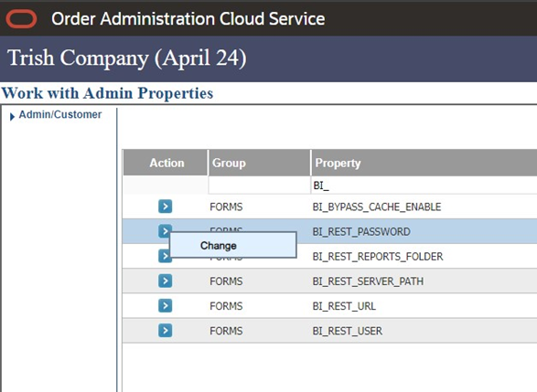Select the BI_REST_USER property row

(x=330, y=331)
